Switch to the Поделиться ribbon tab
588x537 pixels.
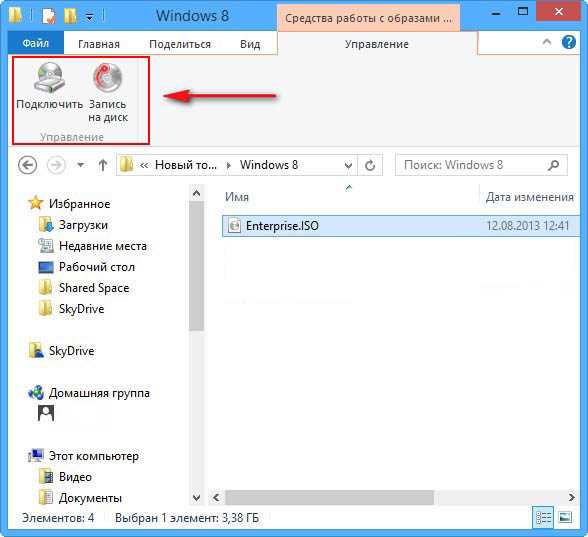pyautogui.click(x=180, y=44)
